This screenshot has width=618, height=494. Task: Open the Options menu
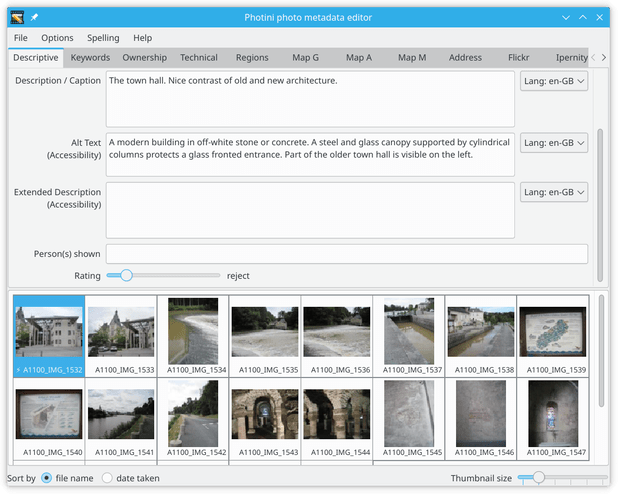[57, 38]
